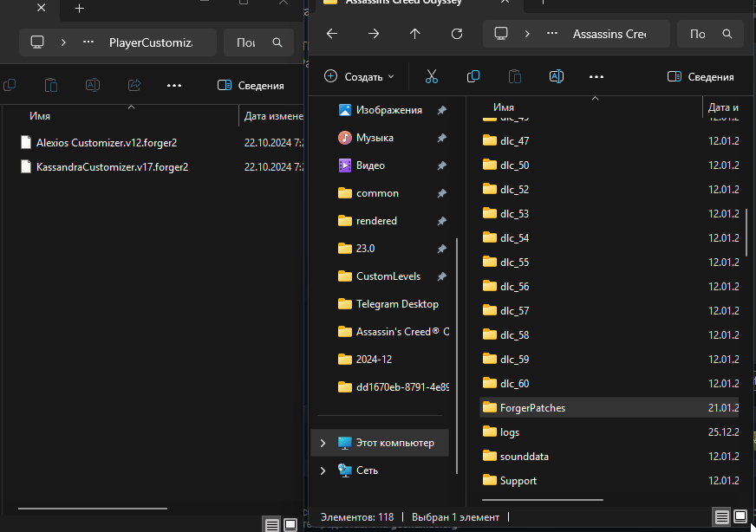Viewport: 756px width, 532px height.
Task: Go forward in Assassins Creed Odyssey window
Action: [374, 34]
